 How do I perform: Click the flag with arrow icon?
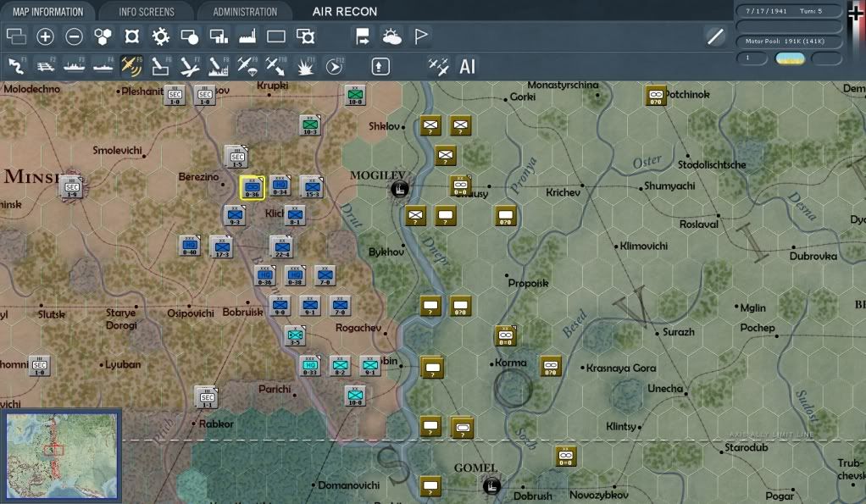(363, 36)
